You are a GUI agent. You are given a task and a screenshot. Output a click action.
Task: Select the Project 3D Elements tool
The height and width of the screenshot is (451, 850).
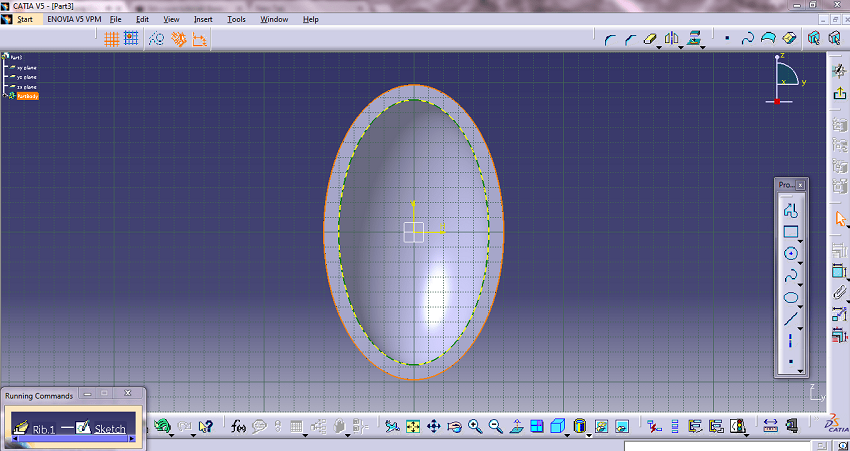click(x=693, y=38)
